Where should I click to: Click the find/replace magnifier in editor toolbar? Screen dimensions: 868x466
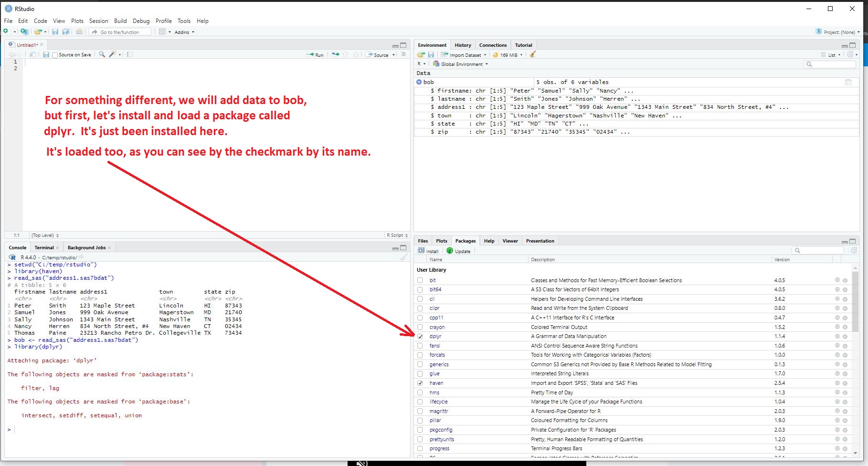point(102,54)
